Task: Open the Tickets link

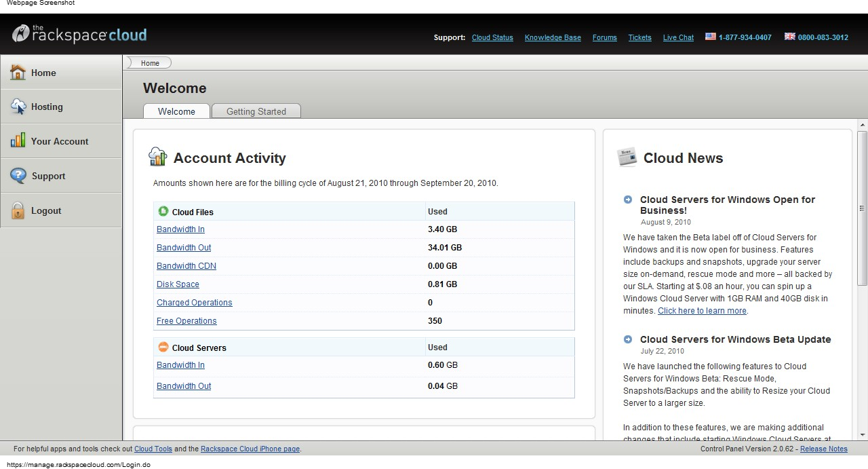Action: (639, 37)
